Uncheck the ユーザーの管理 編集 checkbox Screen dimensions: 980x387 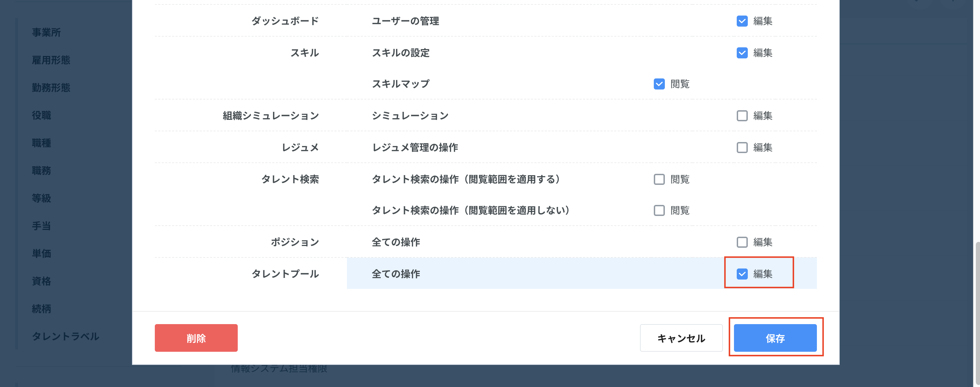(742, 21)
